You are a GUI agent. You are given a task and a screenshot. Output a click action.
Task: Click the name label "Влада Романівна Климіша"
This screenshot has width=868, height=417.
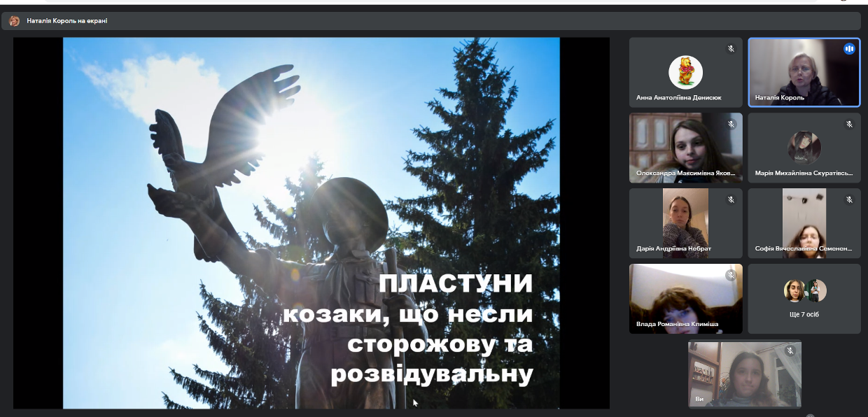677,324
